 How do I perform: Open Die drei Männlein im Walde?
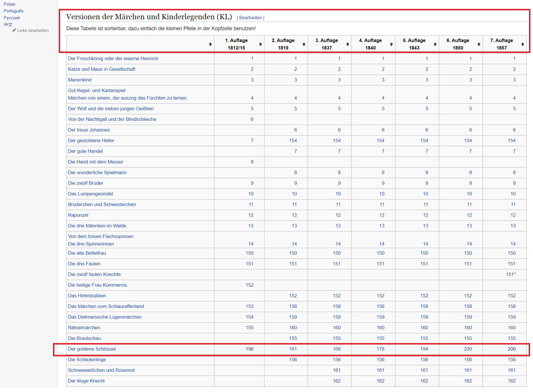coord(97,226)
